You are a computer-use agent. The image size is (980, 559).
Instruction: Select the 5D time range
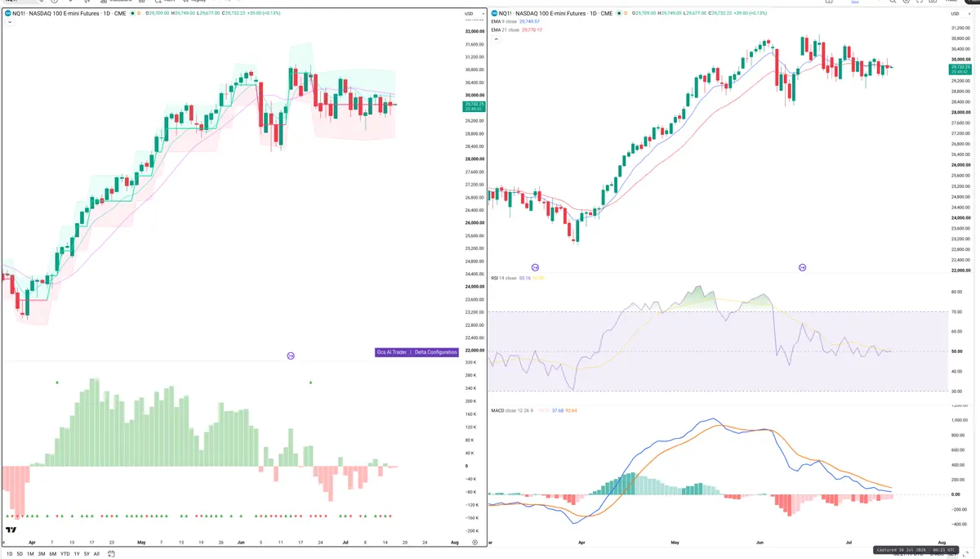[20, 553]
